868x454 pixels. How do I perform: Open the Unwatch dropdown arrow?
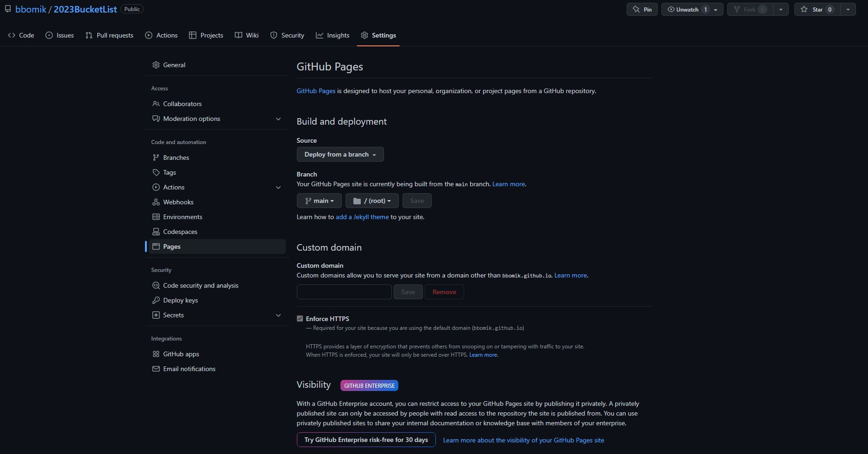[x=716, y=10]
